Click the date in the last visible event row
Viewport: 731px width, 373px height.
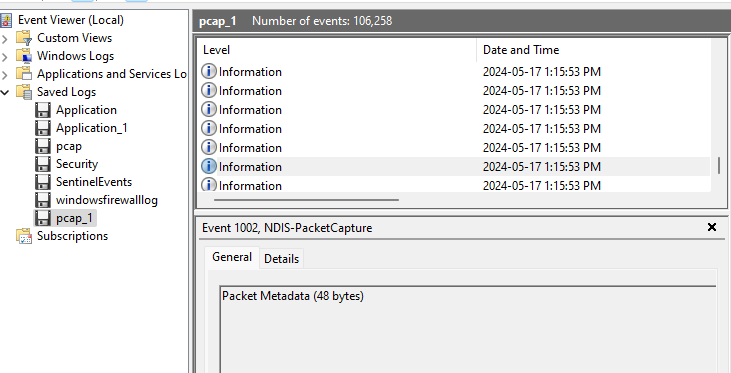tap(542, 186)
